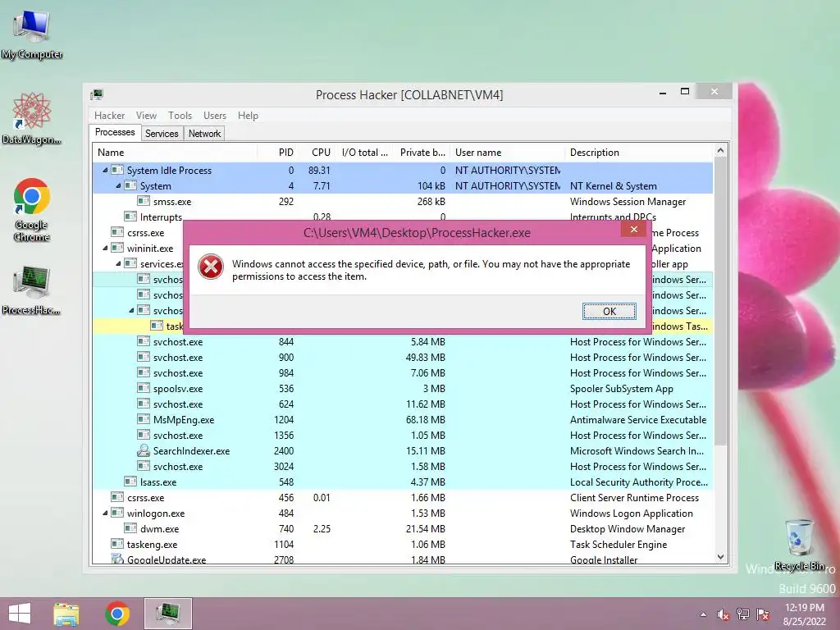Click the taskeng.exe process icon
Image resolution: width=840 pixels, height=630 pixels.
point(117,544)
